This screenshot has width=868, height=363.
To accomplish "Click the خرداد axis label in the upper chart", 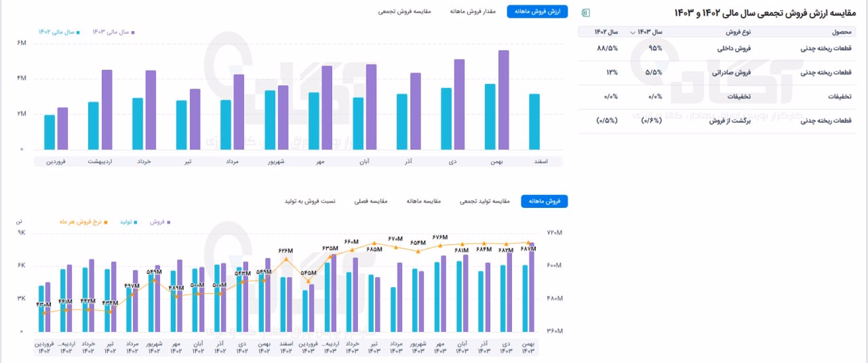I will tap(144, 161).
